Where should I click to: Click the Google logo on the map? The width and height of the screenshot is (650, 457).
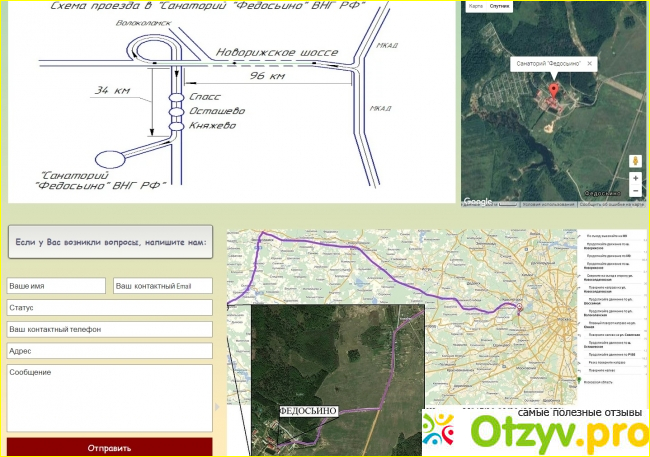pyautogui.click(x=477, y=201)
